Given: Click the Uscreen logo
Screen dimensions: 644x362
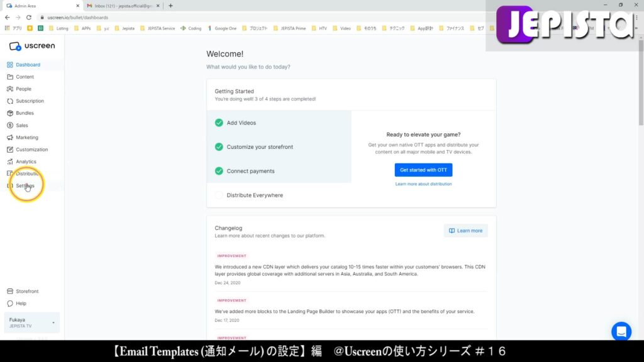Looking at the screenshot, I should tap(32, 46).
